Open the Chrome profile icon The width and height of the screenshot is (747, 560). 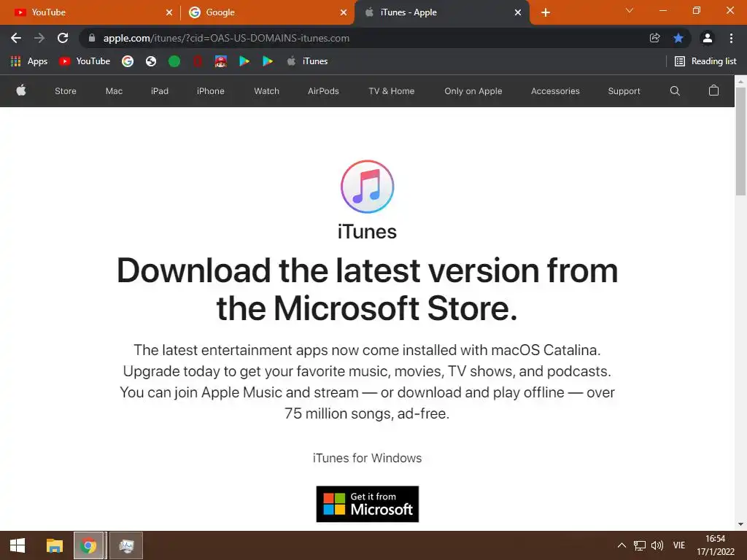point(708,38)
